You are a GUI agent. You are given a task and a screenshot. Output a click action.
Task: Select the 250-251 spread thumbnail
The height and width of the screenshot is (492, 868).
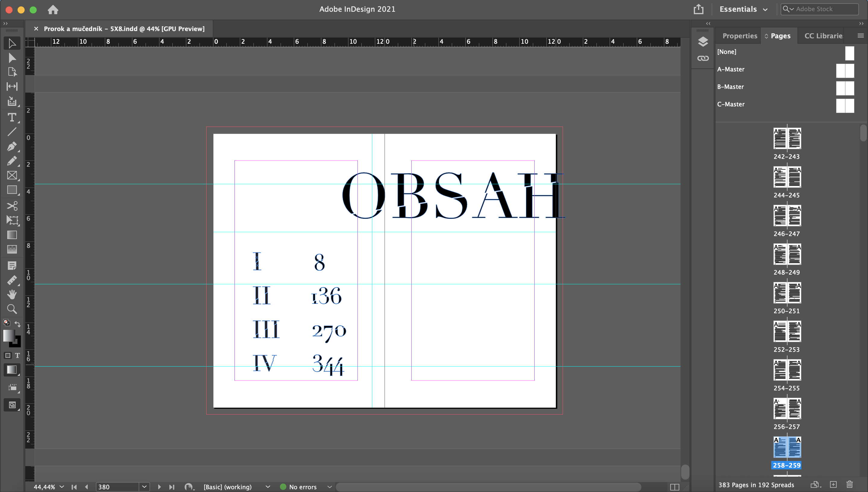pos(787,293)
